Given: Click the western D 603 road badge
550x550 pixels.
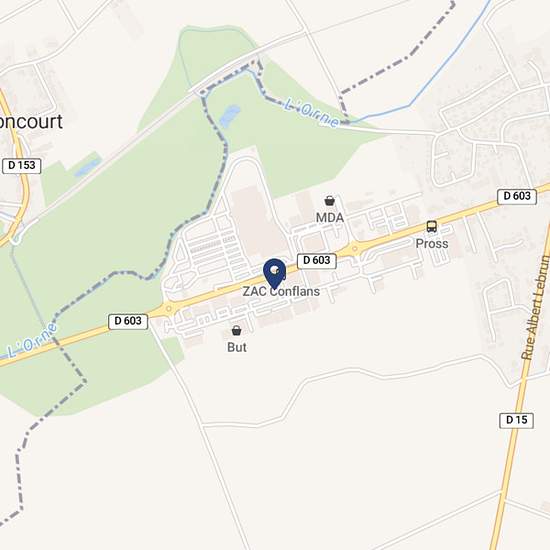Looking at the screenshot, I should pyautogui.click(x=128, y=321).
